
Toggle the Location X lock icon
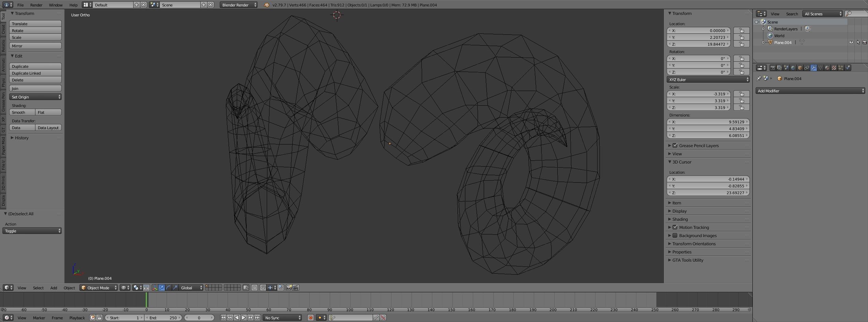click(741, 31)
